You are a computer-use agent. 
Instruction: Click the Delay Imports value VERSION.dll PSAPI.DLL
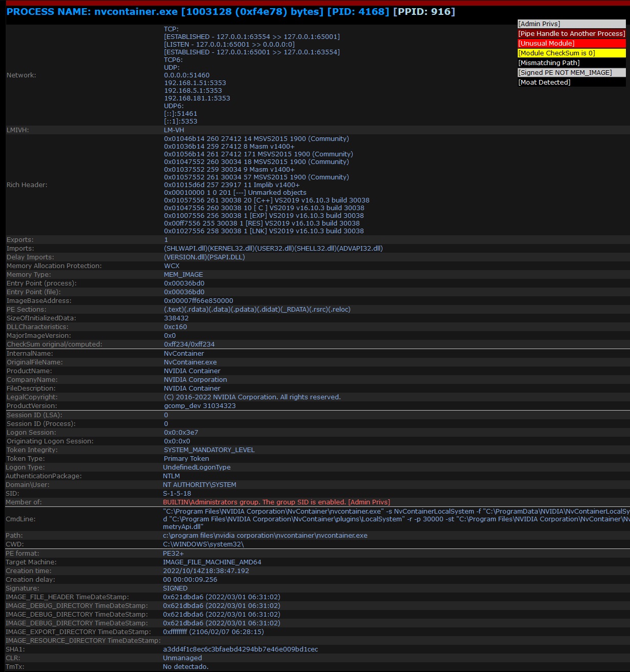point(205,257)
